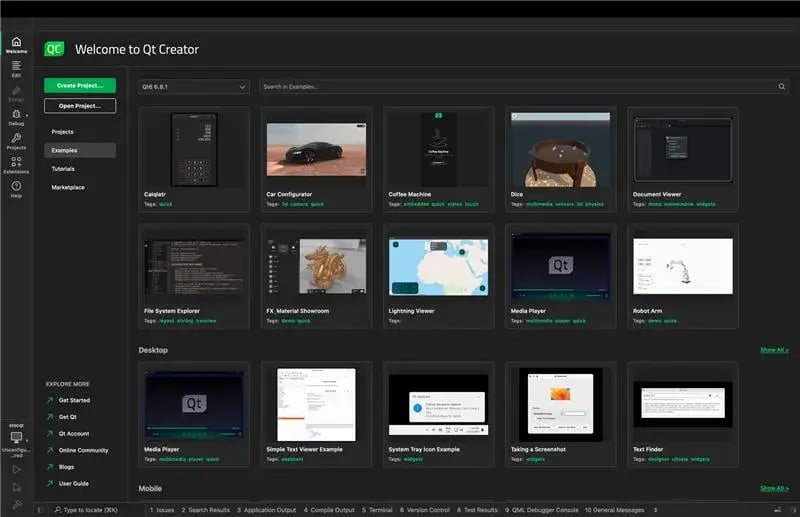Viewport: 800px width, 517px height.
Task: Click the search magnifier icon in Examples
Action: click(783, 87)
